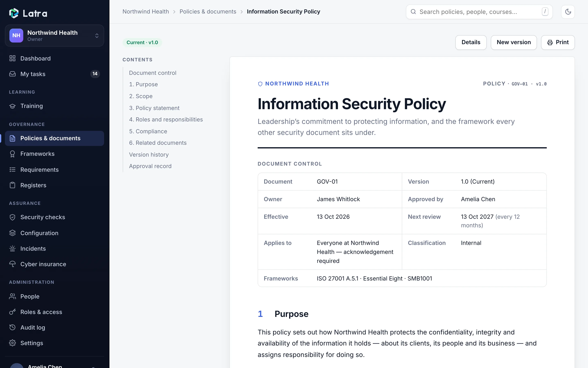Click the Security checks shield icon
The width and height of the screenshot is (588, 368).
click(x=12, y=217)
